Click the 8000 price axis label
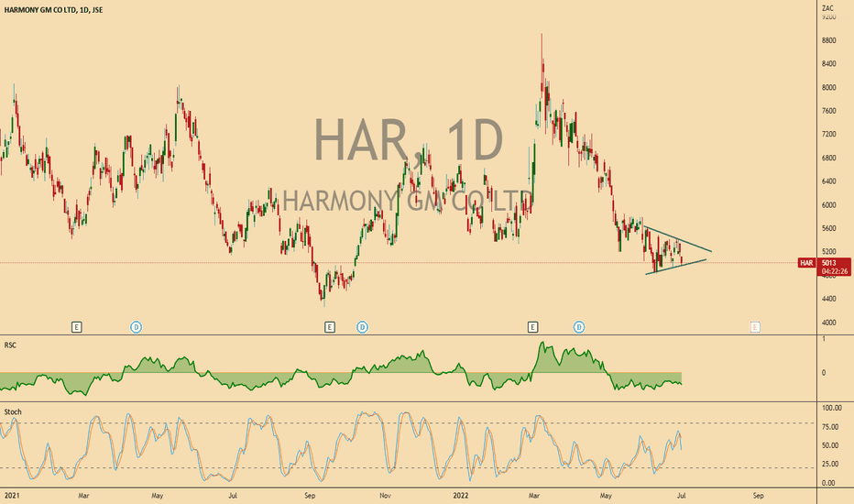The height and width of the screenshot is (504, 854). [829, 87]
